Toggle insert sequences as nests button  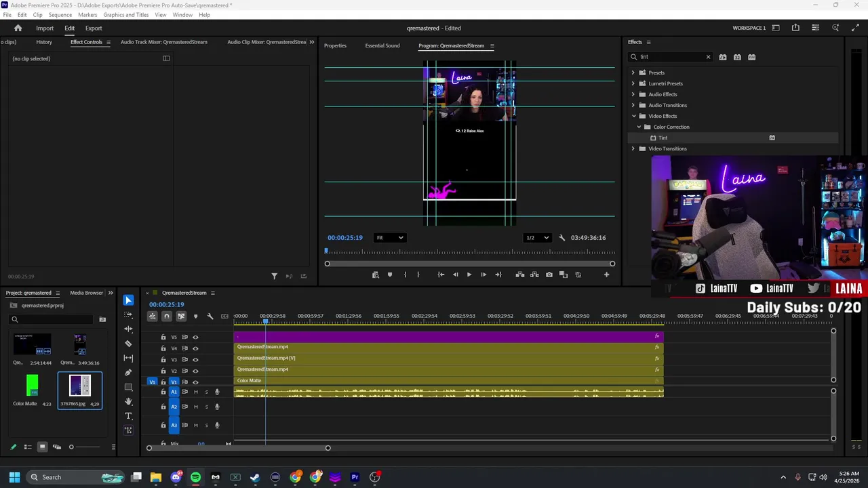153,316
